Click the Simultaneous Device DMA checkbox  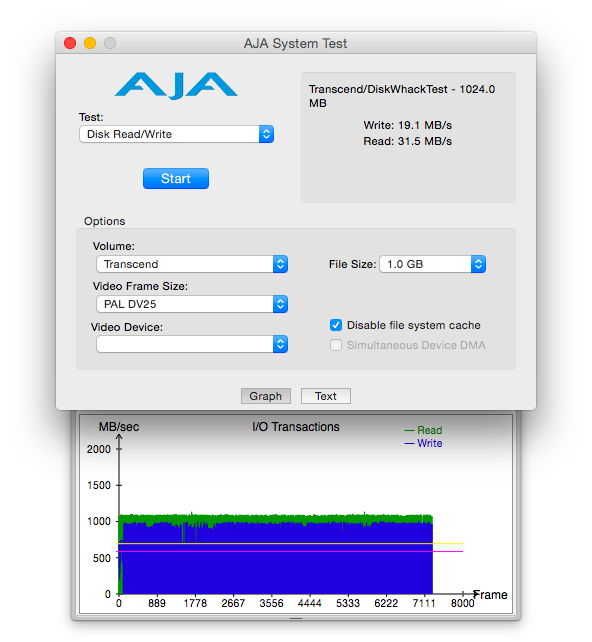(x=336, y=345)
